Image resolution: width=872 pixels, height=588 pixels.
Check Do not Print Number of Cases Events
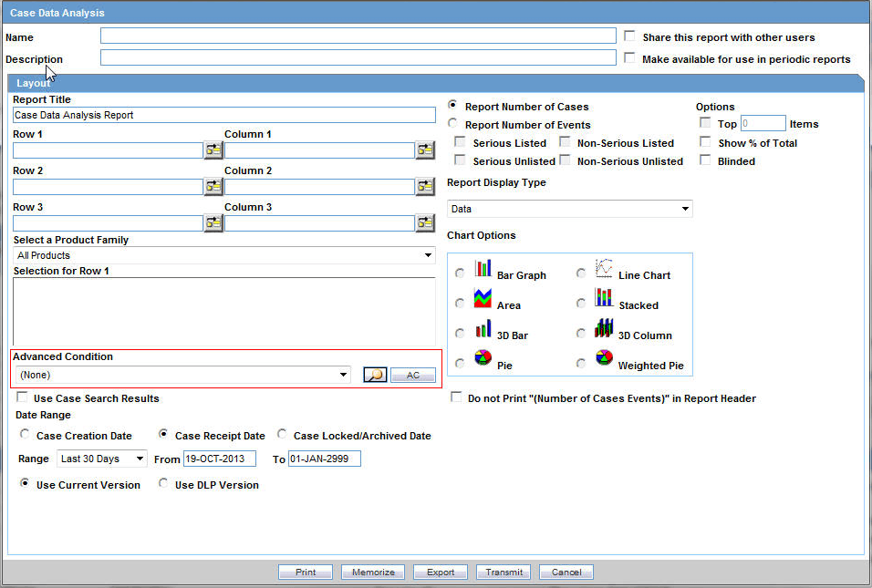[x=456, y=397]
